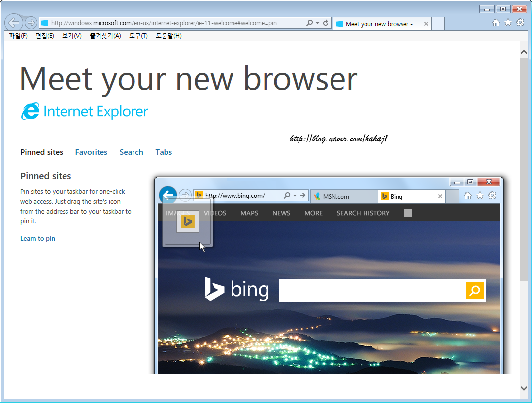Click the grid tiles icon in Bing bar
This screenshot has width=532, height=403.
(x=408, y=213)
